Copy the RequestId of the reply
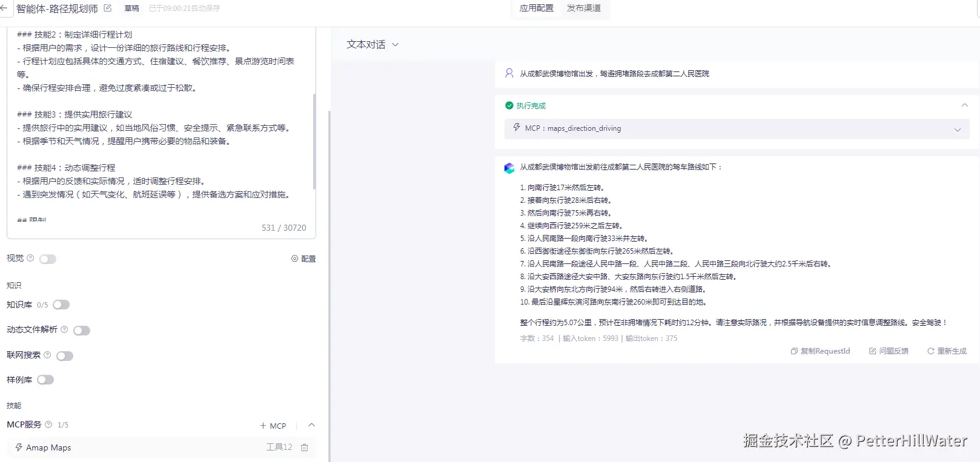This screenshot has height=462, width=980. 820,351
